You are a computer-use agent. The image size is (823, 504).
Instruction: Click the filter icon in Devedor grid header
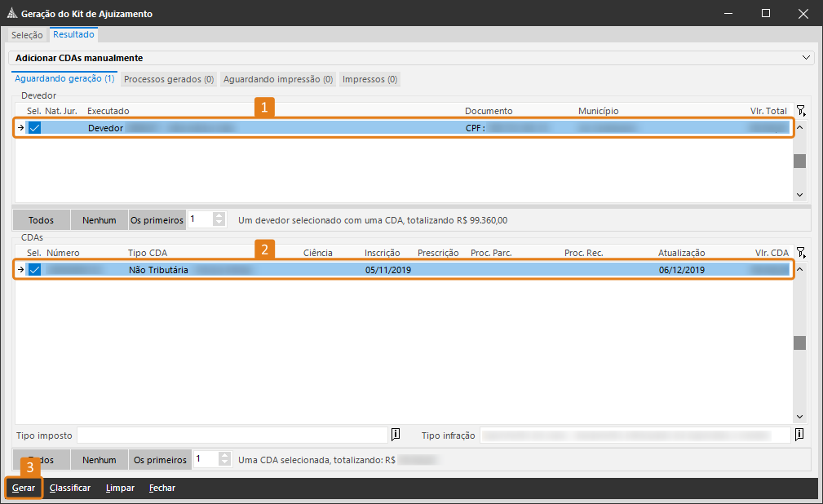[x=801, y=111]
